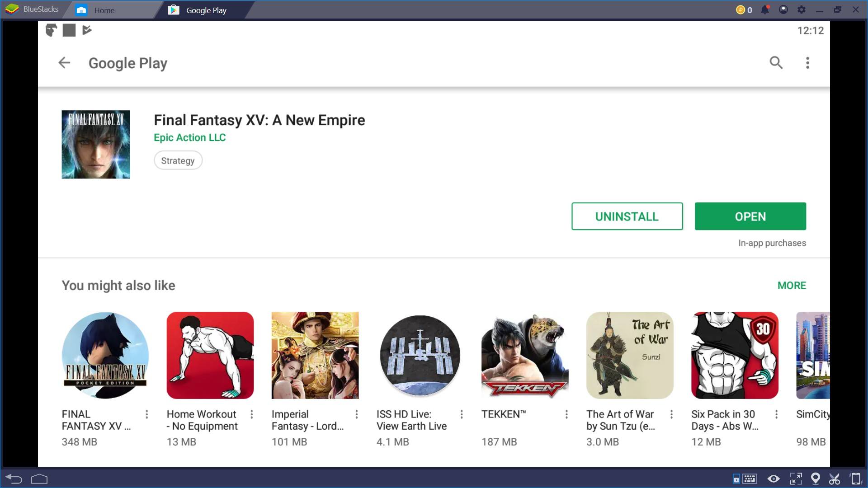Open Home Workout No Equipment app icon

[210, 355]
